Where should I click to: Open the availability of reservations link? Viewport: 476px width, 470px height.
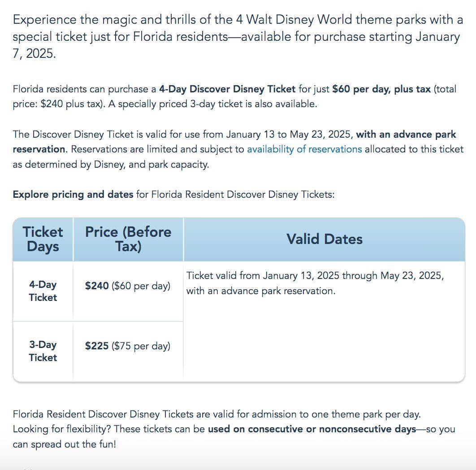pyautogui.click(x=304, y=149)
